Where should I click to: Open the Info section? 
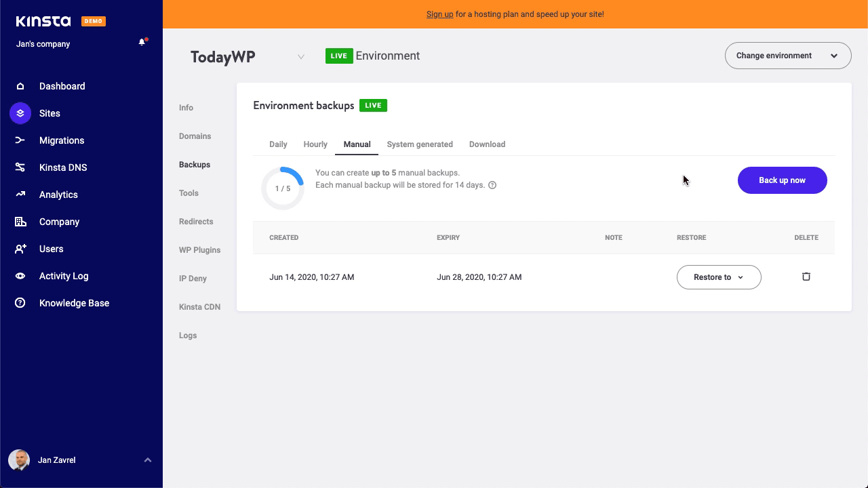186,108
